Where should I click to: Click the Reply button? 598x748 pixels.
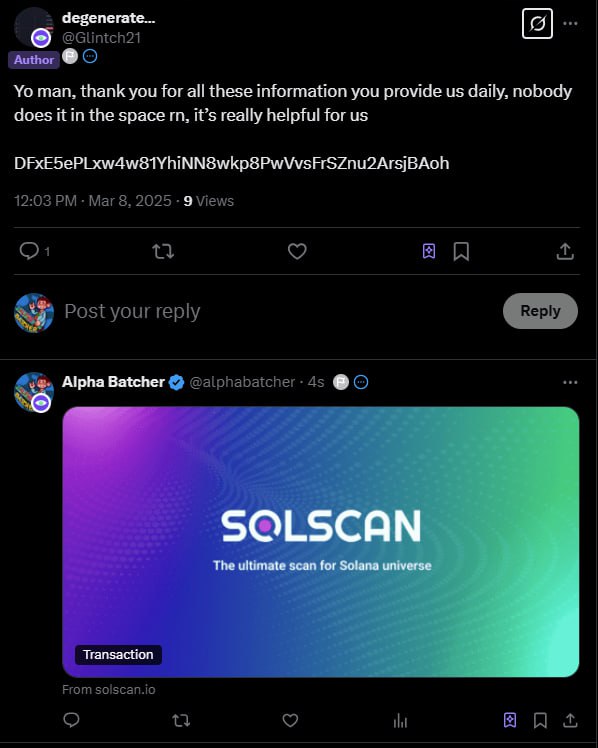click(x=540, y=311)
